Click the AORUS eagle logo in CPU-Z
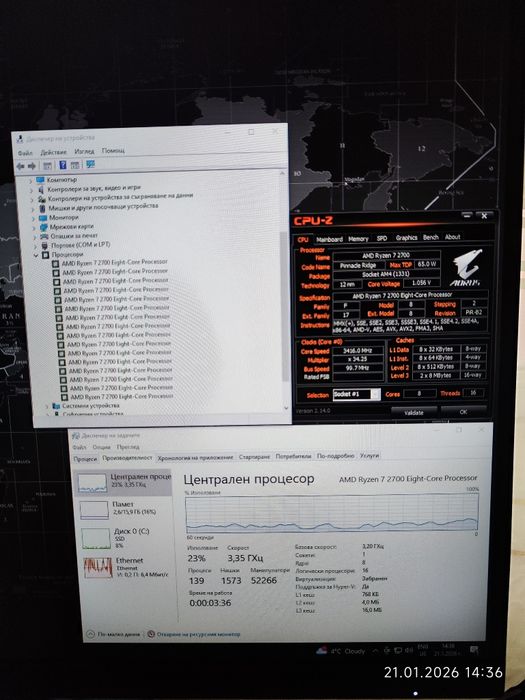Image resolution: width=525 pixels, height=700 pixels. click(x=466, y=267)
